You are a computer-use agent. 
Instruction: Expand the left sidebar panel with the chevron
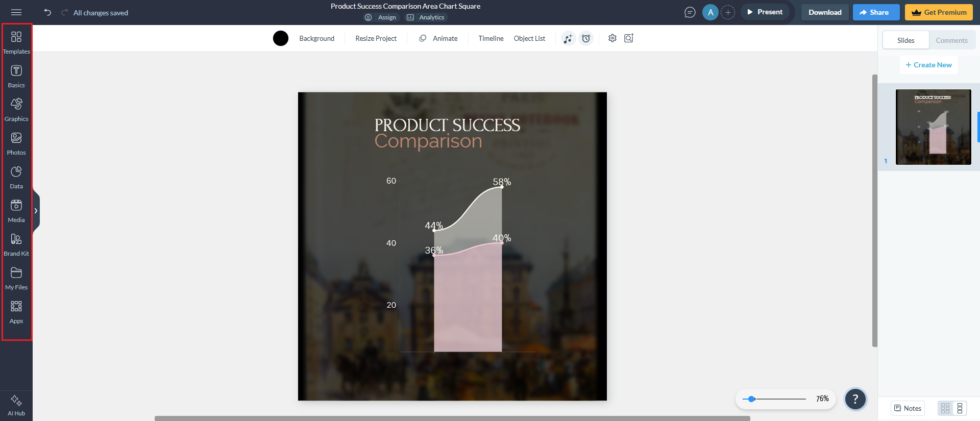pyautogui.click(x=36, y=211)
